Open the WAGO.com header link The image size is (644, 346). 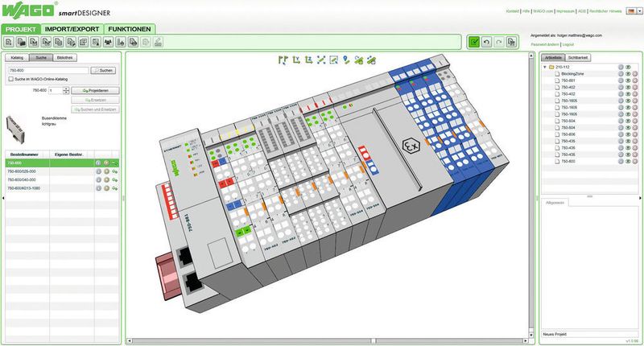coord(543,11)
